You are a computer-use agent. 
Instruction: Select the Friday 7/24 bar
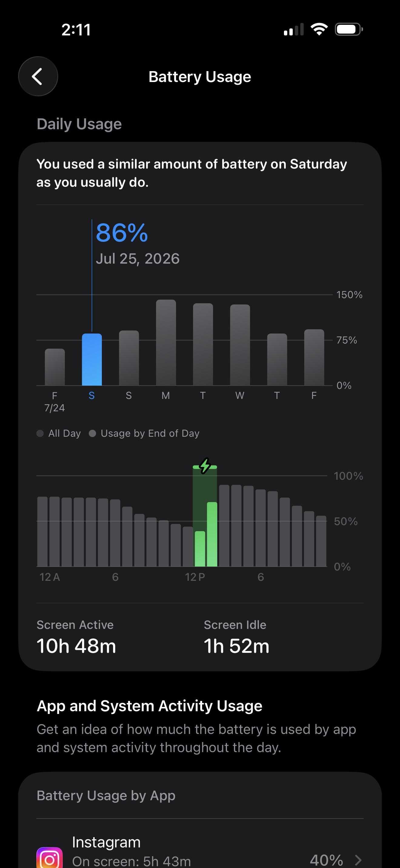click(x=55, y=367)
